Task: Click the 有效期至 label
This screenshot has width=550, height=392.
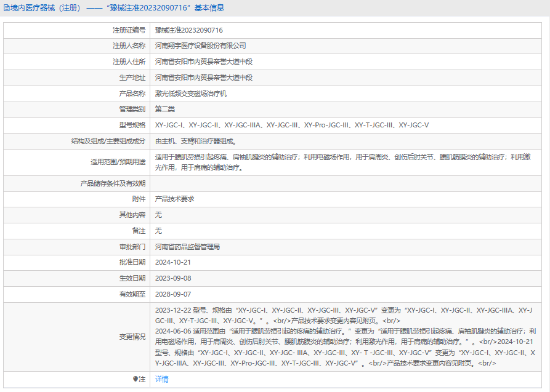Action: 132,294
